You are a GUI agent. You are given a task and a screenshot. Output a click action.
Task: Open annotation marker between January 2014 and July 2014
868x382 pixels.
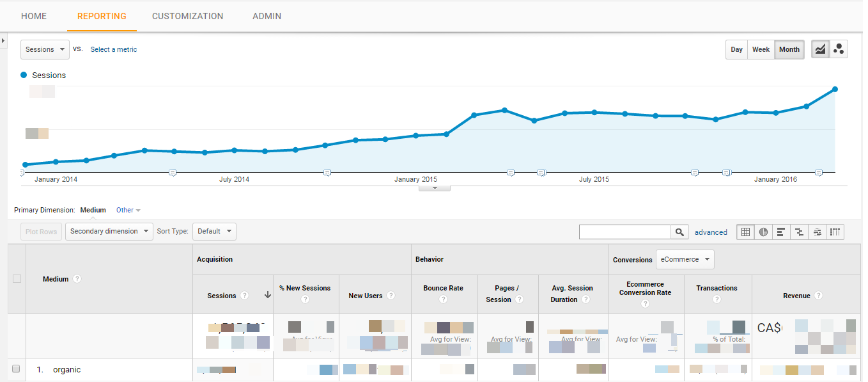(x=172, y=173)
